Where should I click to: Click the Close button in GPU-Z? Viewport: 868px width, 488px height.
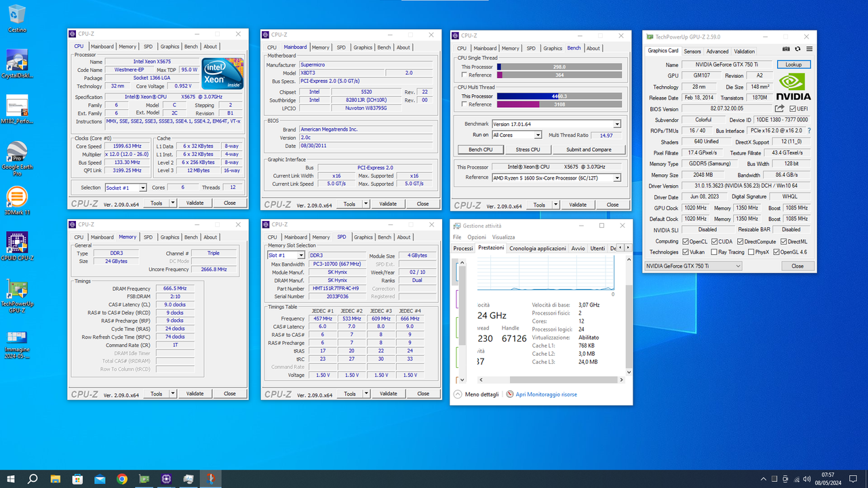797,266
